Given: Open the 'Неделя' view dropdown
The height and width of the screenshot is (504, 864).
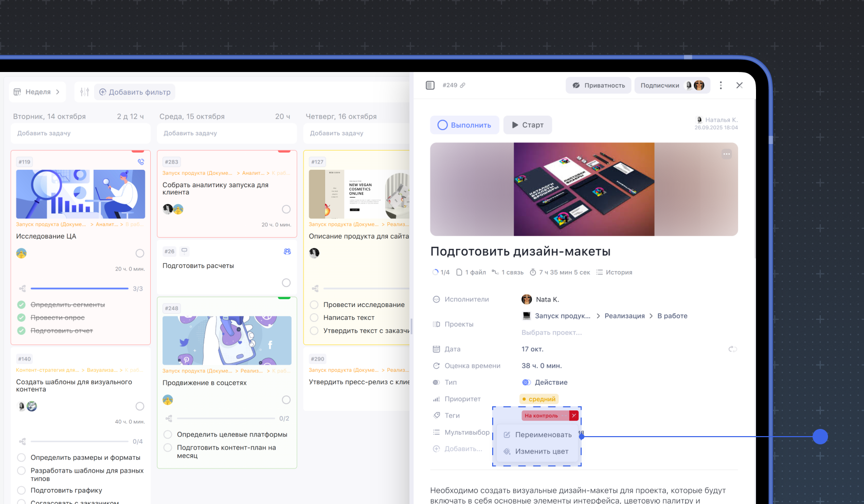Looking at the screenshot, I should point(38,92).
